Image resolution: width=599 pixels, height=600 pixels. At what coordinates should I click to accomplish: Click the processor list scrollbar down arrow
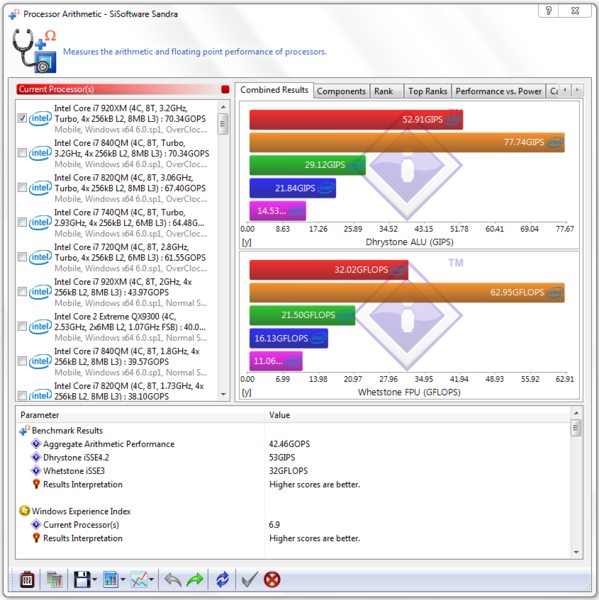pyautogui.click(x=223, y=394)
